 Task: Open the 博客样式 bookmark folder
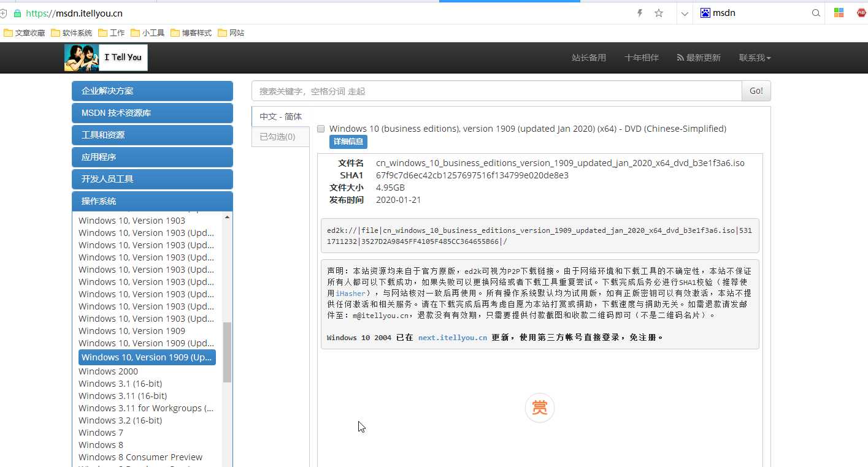(191, 33)
